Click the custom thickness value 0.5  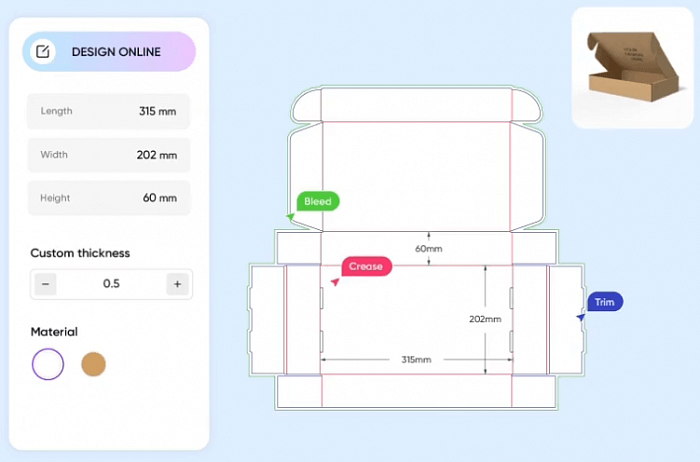coord(111,284)
